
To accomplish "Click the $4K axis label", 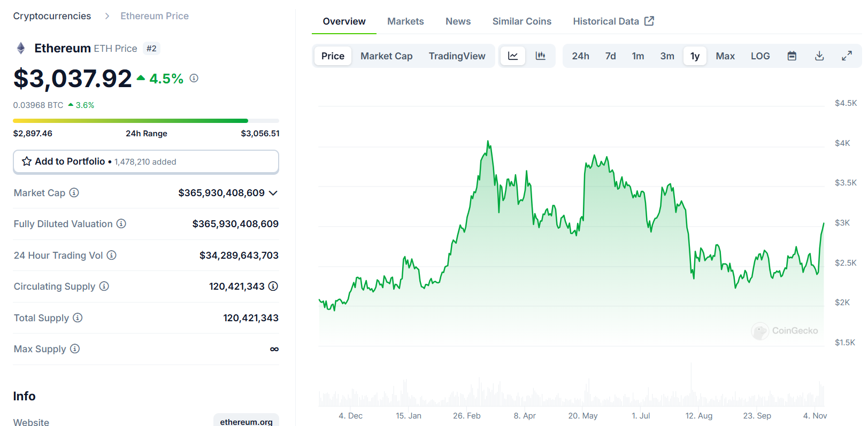I will tap(842, 143).
